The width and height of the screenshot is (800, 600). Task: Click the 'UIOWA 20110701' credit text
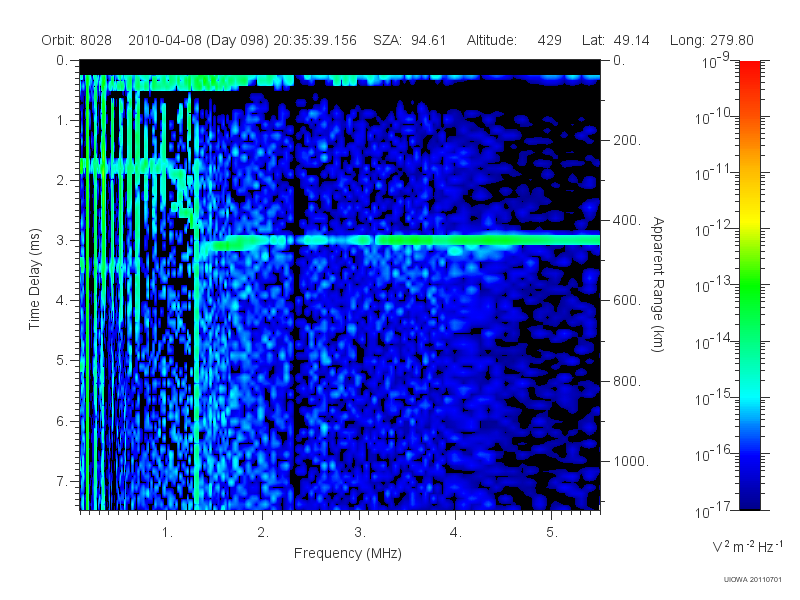click(753, 580)
